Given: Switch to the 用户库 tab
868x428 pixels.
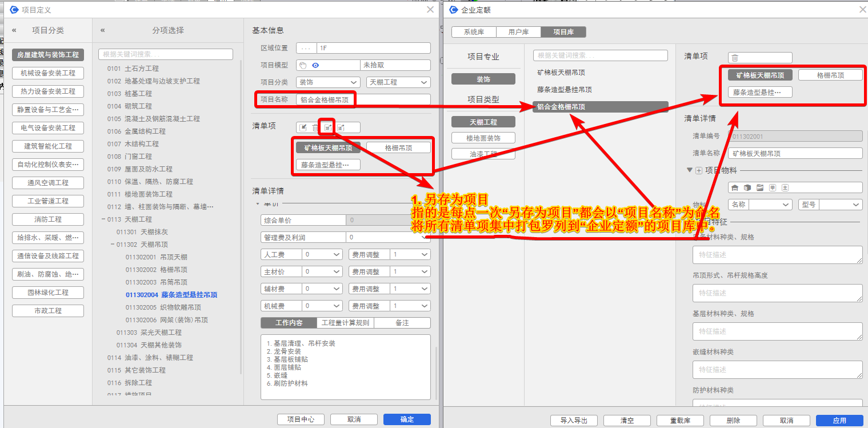Looking at the screenshot, I should (518, 32).
